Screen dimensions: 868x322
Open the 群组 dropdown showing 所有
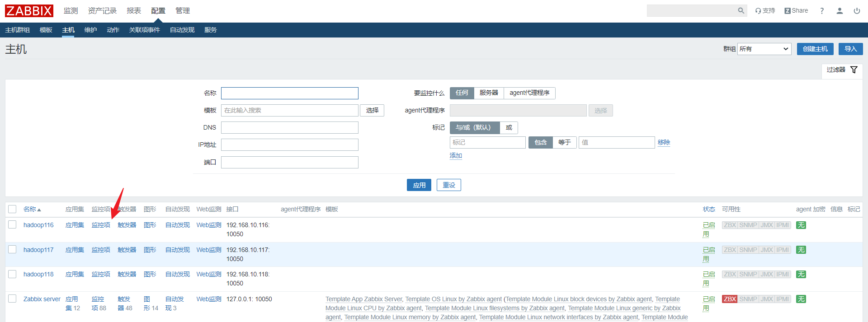(764, 49)
